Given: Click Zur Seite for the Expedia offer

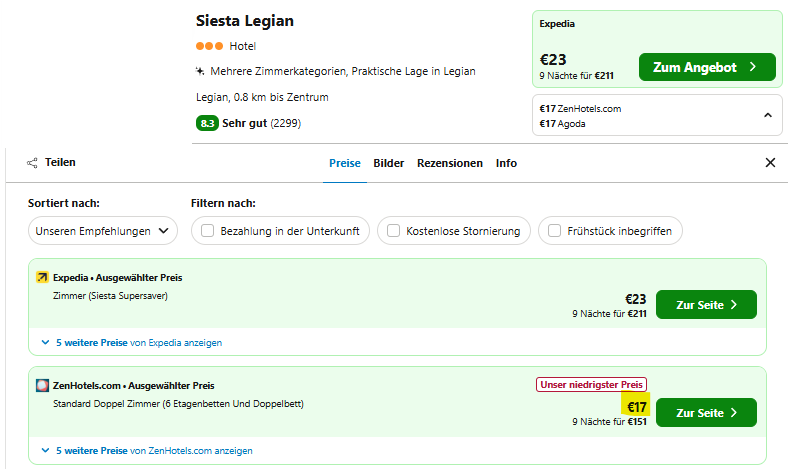Looking at the screenshot, I should pyautogui.click(x=706, y=305).
